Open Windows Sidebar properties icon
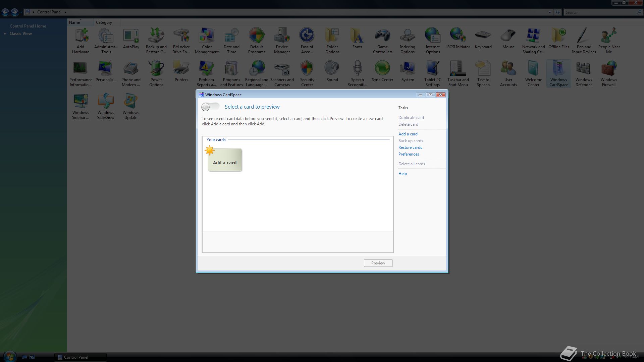The width and height of the screenshot is (644, 362). [80, 107]
